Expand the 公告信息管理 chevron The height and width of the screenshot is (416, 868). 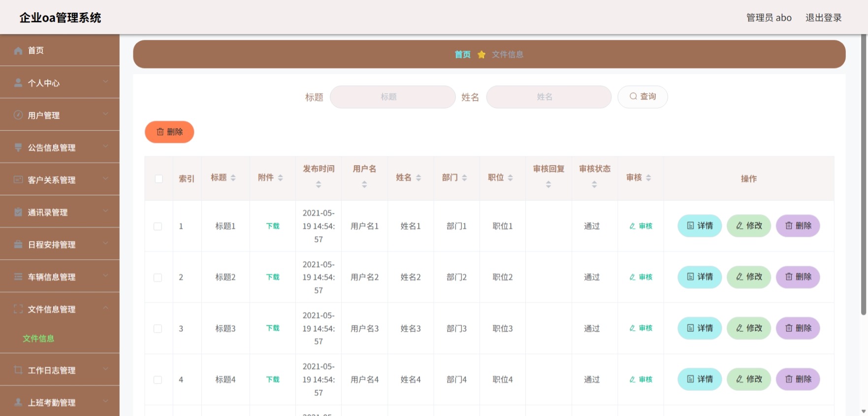pyautogui.click(x=105, y=146)
